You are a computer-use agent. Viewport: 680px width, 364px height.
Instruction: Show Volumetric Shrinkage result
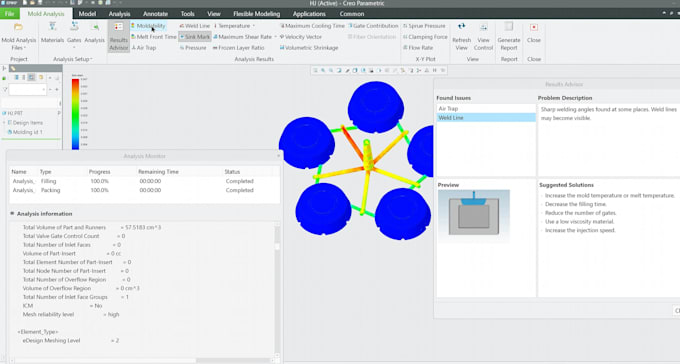tap(308, 48)
